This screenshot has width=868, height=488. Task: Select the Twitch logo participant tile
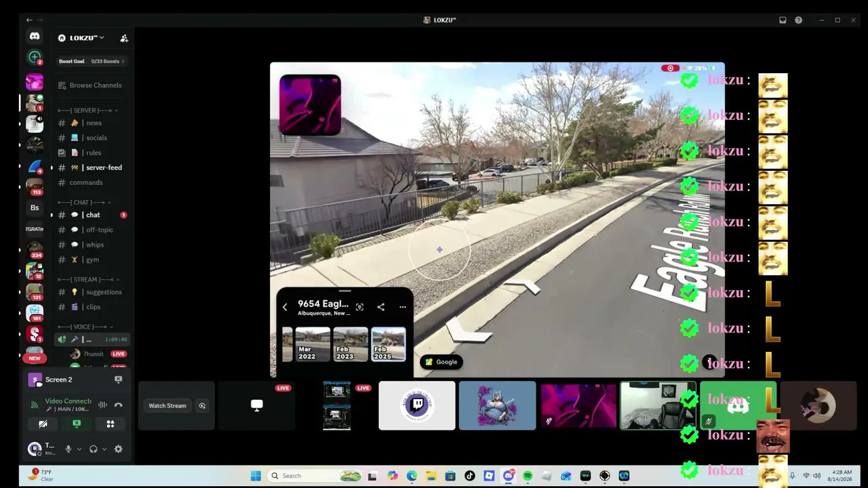pos(417,406)
